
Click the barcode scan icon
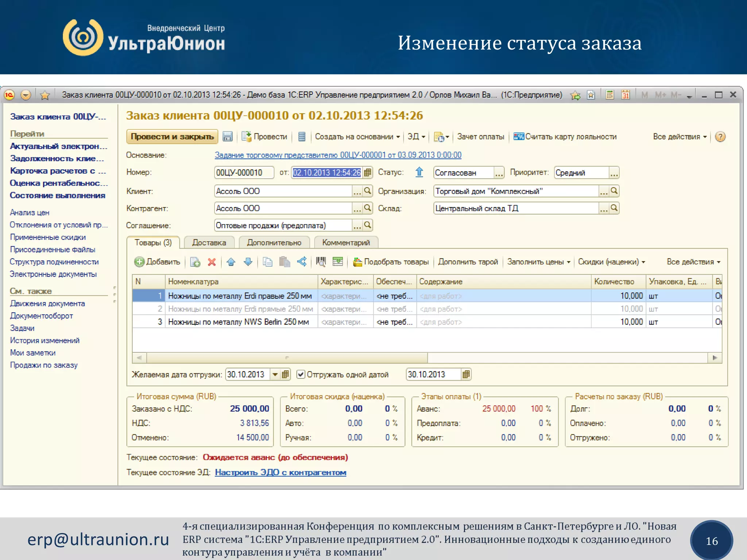click(321, 261)
